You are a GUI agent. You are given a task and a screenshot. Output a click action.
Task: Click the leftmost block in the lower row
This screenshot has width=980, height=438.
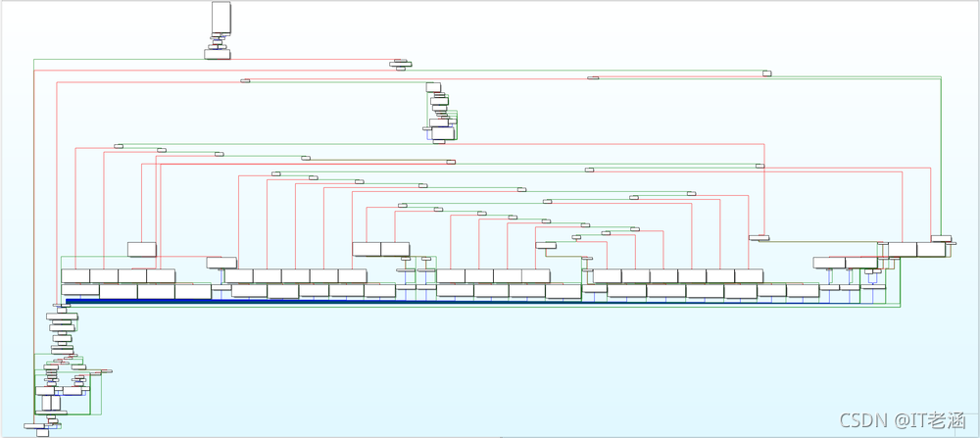tap(79, 291)
